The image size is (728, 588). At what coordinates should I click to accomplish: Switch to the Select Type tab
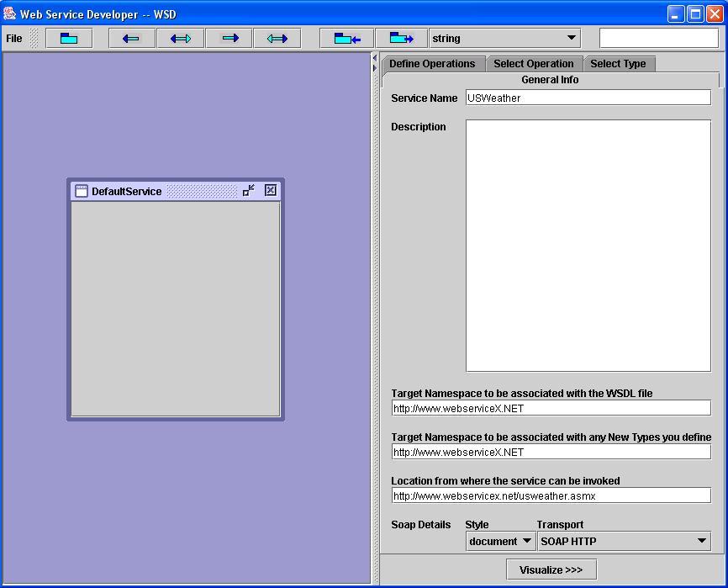coord(618,64)
